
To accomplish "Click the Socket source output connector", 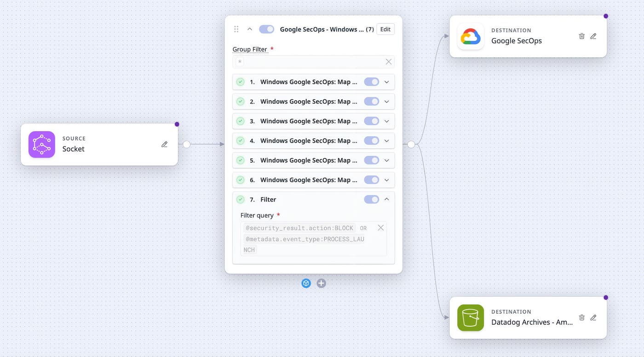I will [x=186, y=144].
